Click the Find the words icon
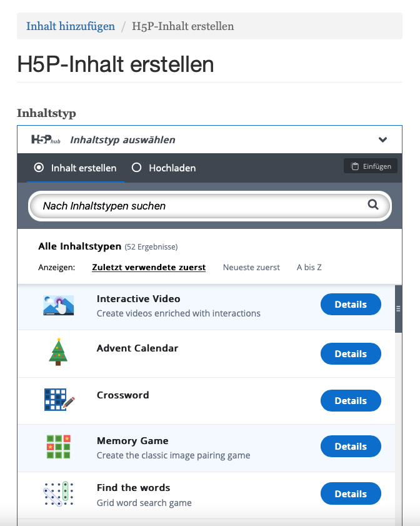 click(x=59, y=494)
